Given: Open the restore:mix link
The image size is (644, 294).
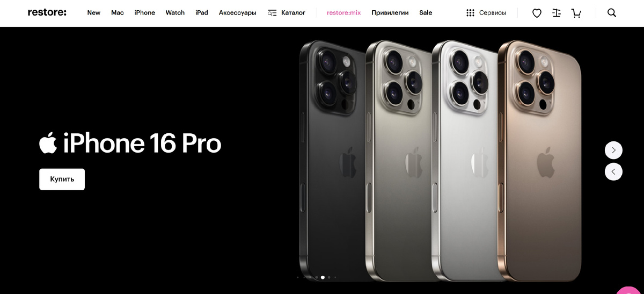Looking at the screenshot, I should coord(343,13).
